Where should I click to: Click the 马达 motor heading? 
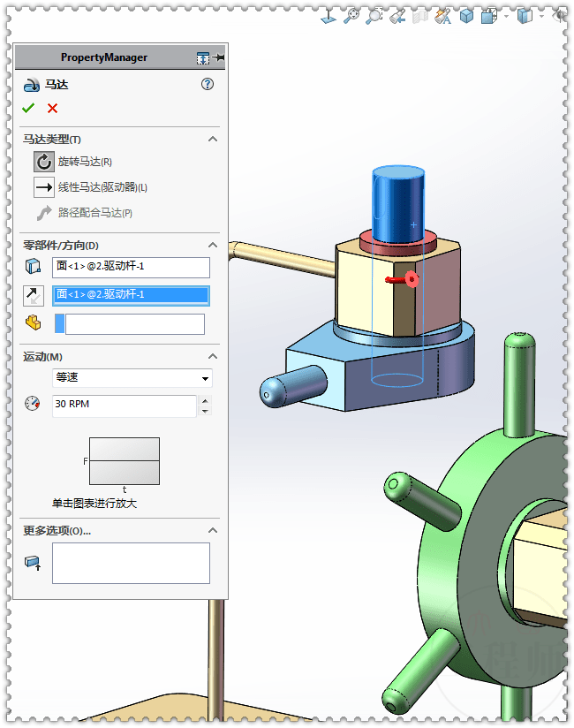coord(57,85)
